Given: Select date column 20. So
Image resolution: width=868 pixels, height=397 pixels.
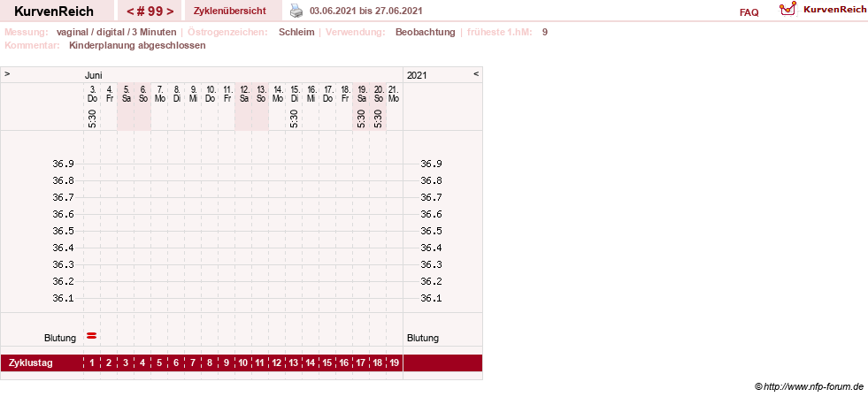Looking at the screenshot, I should coord(378,94).
